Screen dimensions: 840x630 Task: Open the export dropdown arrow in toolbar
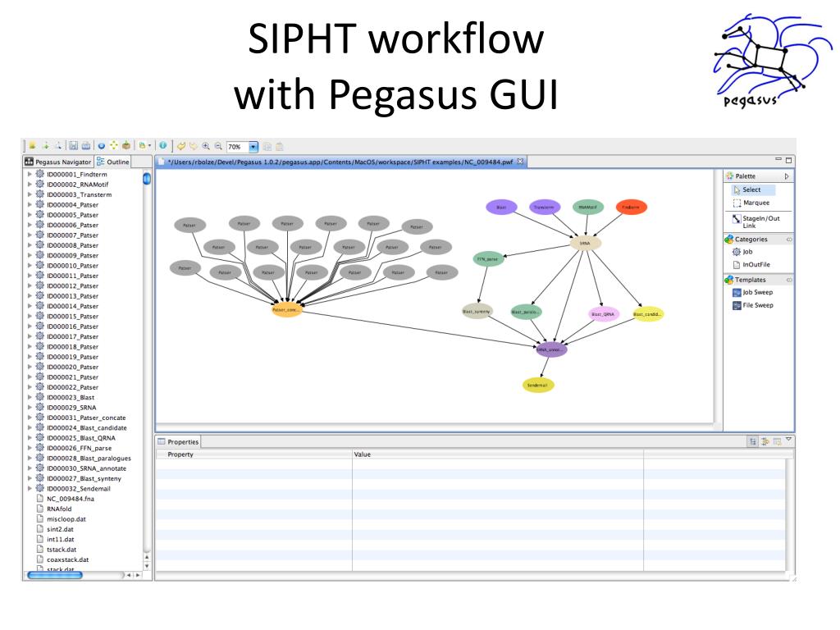tap(149, 145)
